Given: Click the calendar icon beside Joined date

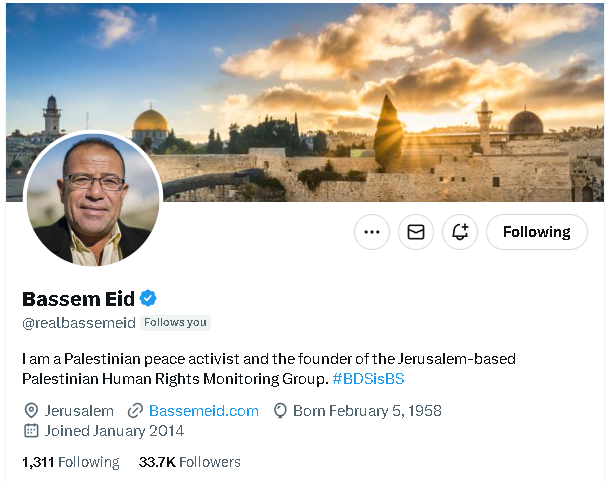Looking at the screenshot, I should point(30,431).
